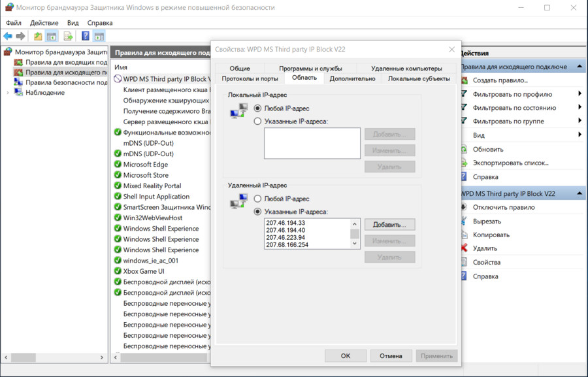Click the Свойства icon in the Actions pane
The image size is (588, 377).
click(x=465, y=262)
